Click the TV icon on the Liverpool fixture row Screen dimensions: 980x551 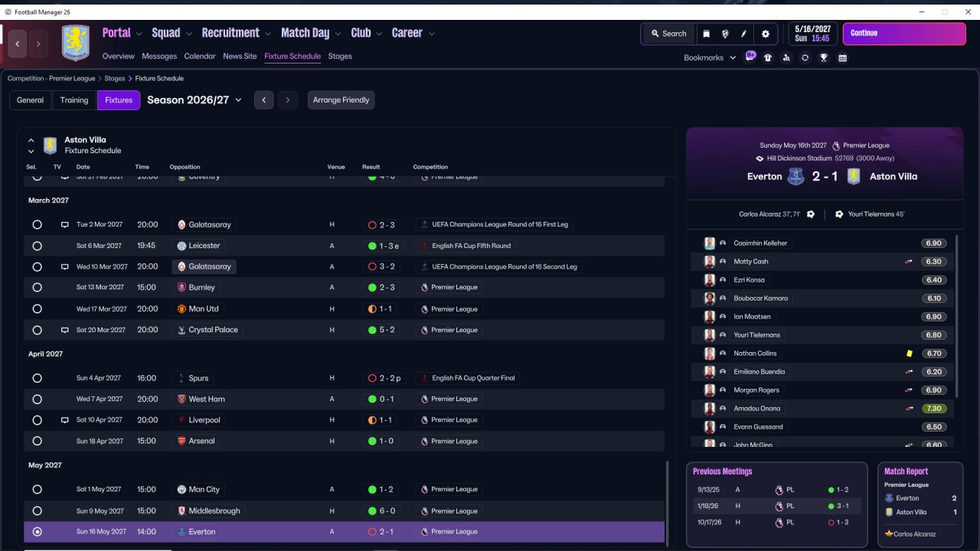pos(65,420)
